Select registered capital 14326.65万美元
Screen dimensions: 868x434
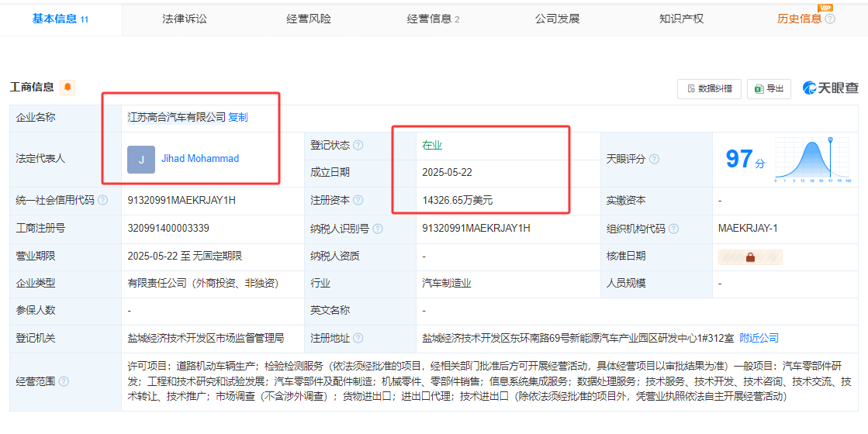457,201
